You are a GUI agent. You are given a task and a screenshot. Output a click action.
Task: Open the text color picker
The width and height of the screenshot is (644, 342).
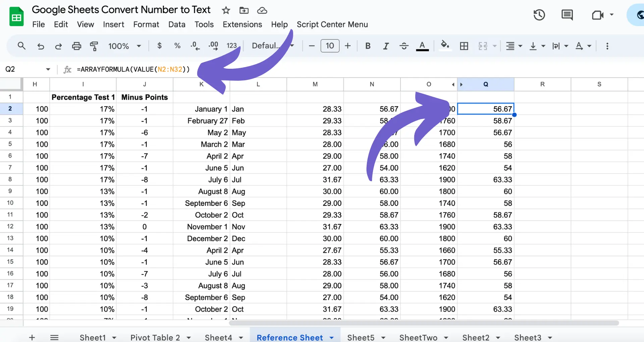[x=422, y=46]
